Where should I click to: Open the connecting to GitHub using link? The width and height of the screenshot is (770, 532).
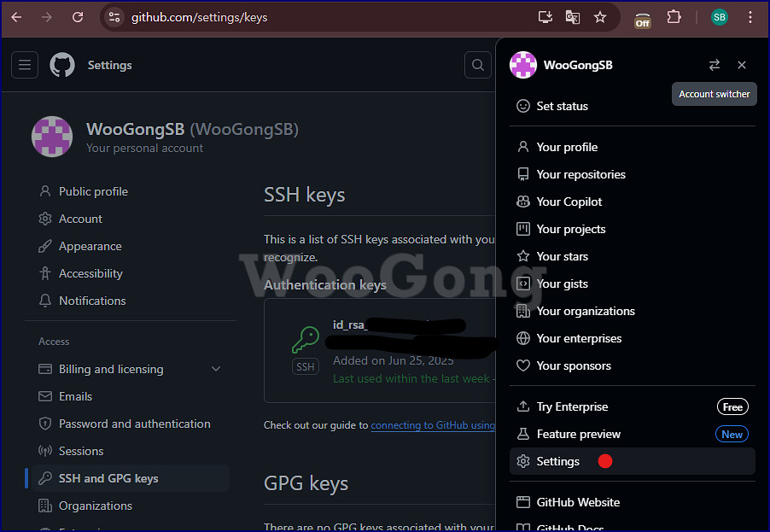click(433, 425)
